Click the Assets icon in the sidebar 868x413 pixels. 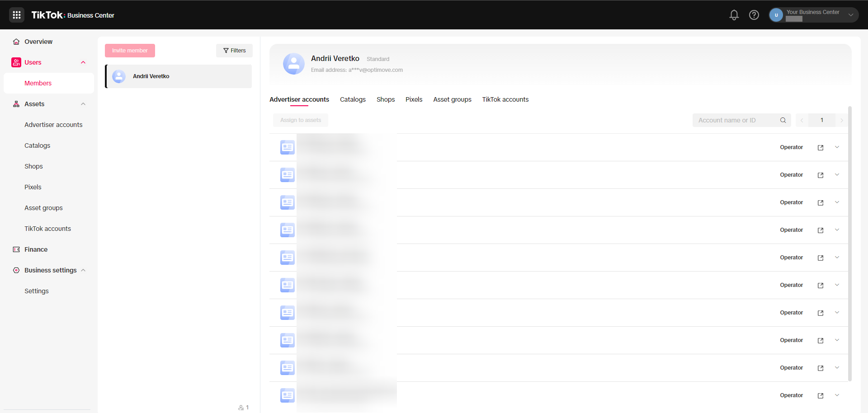tap(16, 104)
